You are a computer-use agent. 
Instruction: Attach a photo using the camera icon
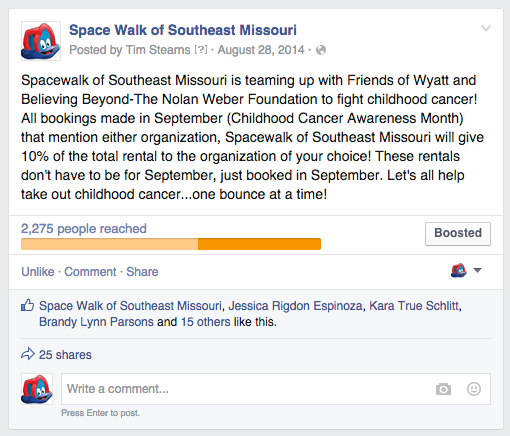click(443, 389)
